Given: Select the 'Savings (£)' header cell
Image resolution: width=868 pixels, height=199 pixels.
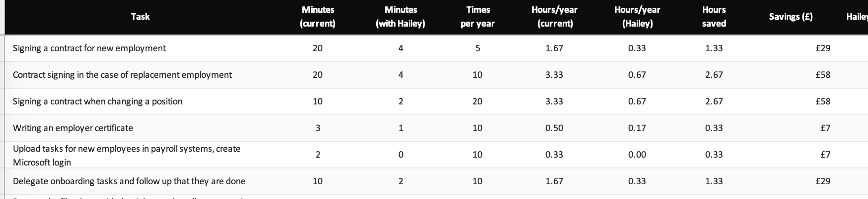Looking at the screenshot, I should (x=791, y=17).
